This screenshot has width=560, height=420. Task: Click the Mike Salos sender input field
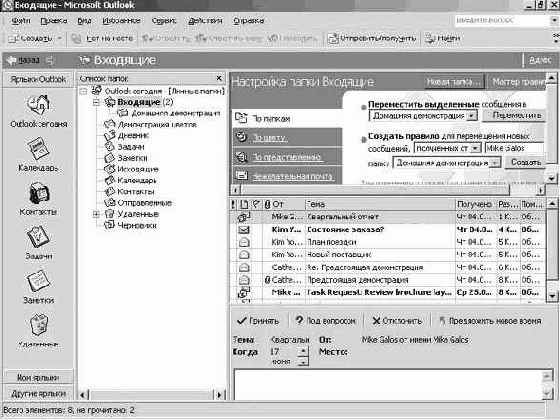(x=514, y=148)
